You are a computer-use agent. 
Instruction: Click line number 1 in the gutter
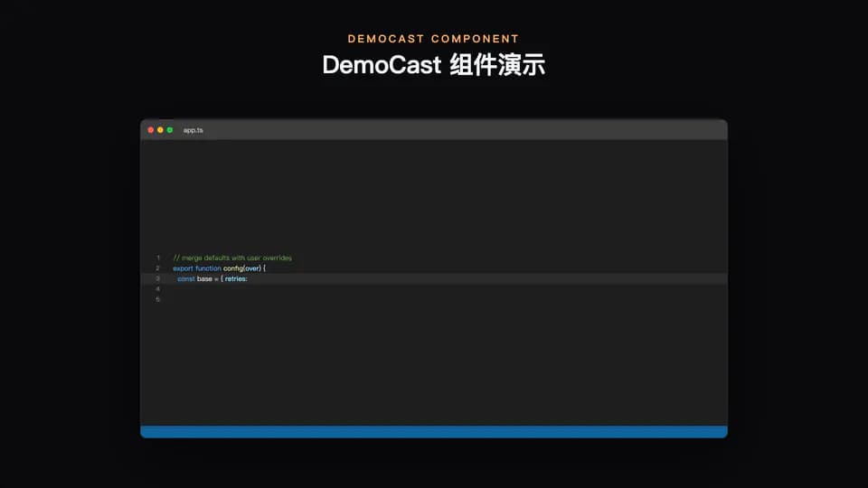157,258
